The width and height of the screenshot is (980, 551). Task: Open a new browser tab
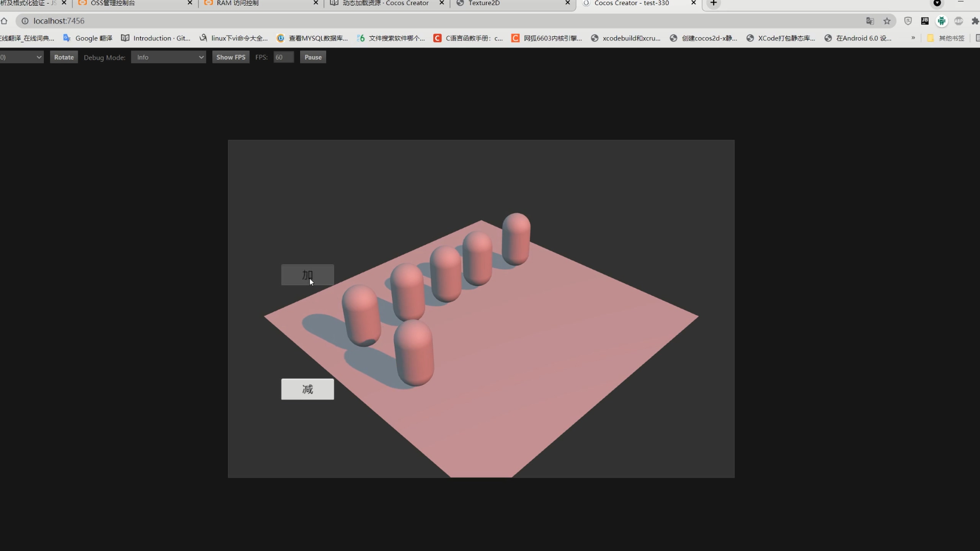714,3
